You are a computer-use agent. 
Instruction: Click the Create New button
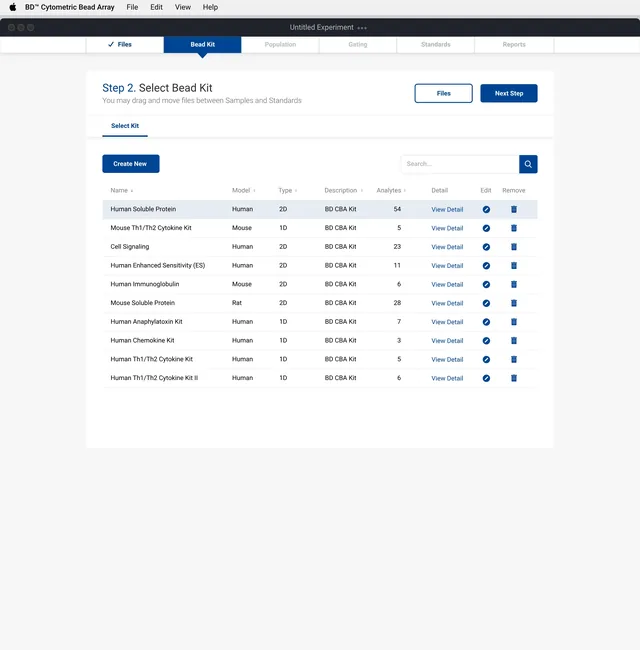pyautogui.click(x=131, y=164)
